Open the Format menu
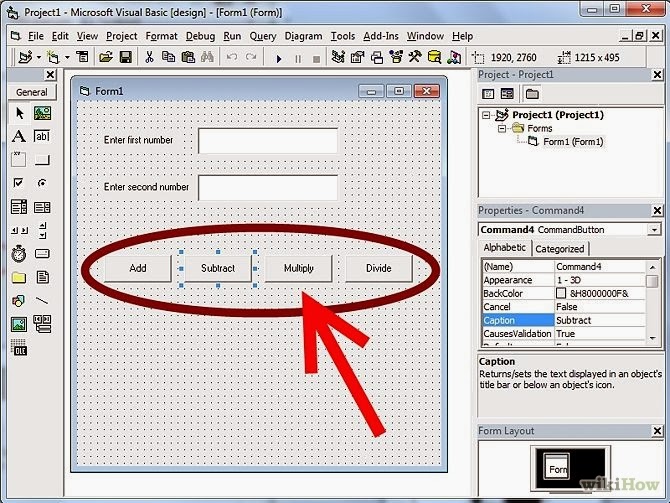670x503 pixels. 161,36
